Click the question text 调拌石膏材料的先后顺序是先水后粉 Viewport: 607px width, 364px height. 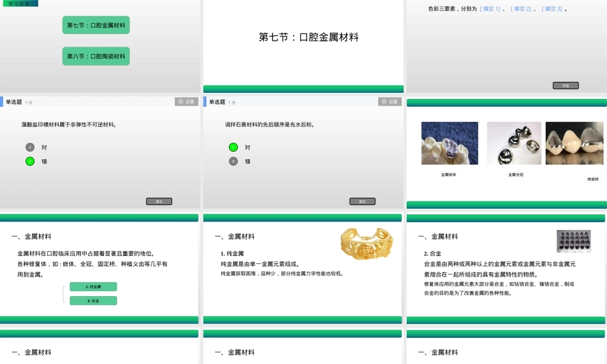(x=270, y=124)
